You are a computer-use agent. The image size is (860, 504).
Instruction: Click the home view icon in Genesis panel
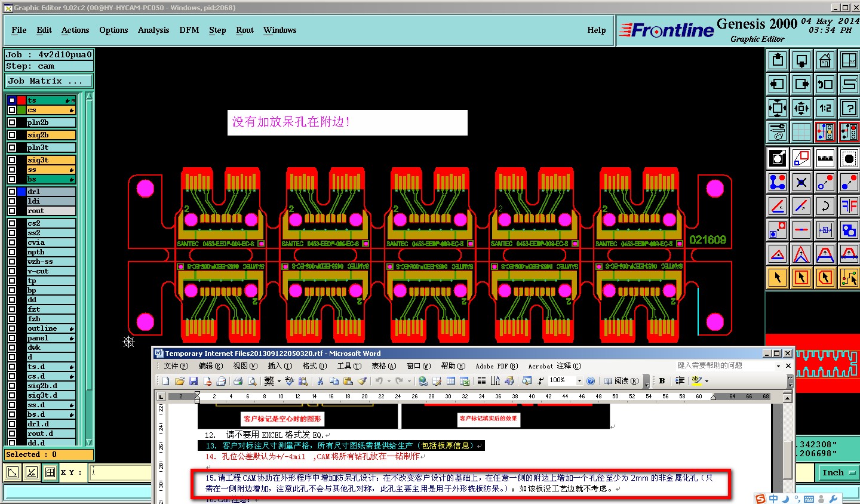[825, 60]
